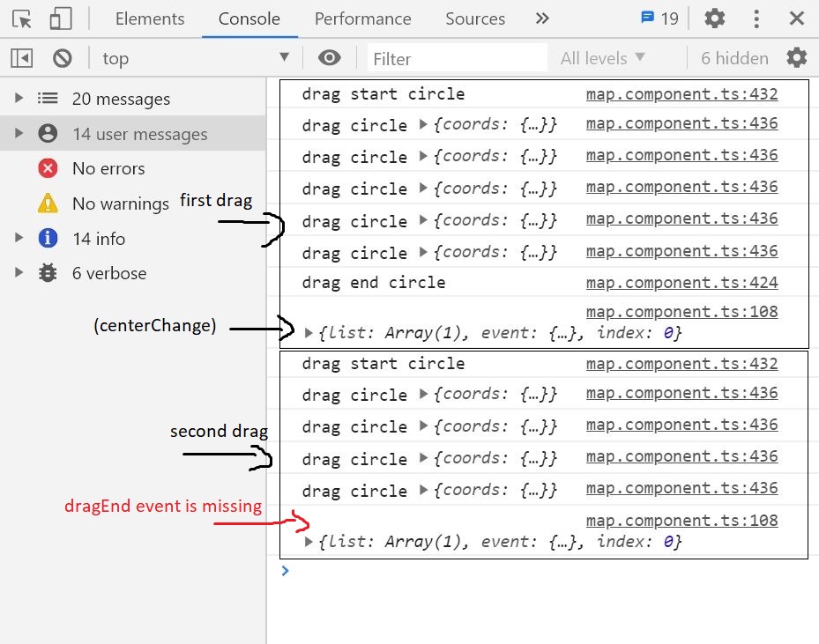Viewport: 819px width, 644px height.
Task: Expand the {List: Array(1)} object
Action: (308, 331)
